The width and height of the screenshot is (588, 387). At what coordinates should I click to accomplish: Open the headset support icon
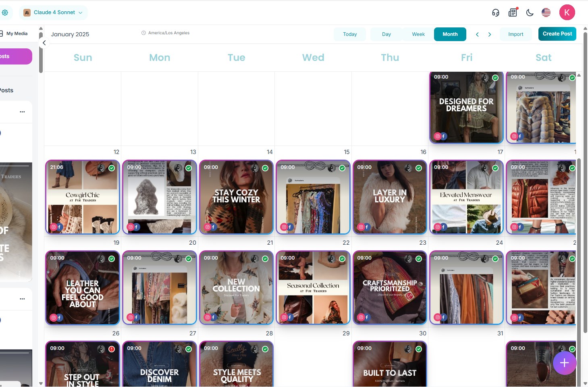496,12
